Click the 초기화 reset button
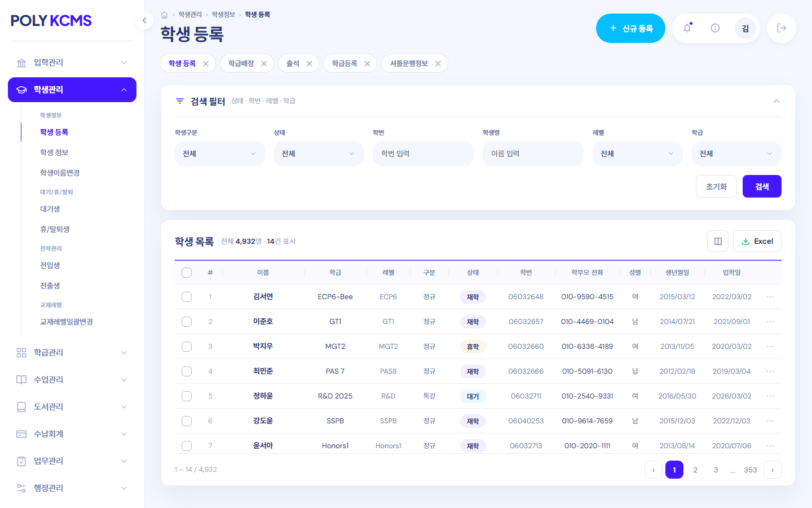Image resolution: width=812 pixels, height=508 pixels. (x=716, y=186)
